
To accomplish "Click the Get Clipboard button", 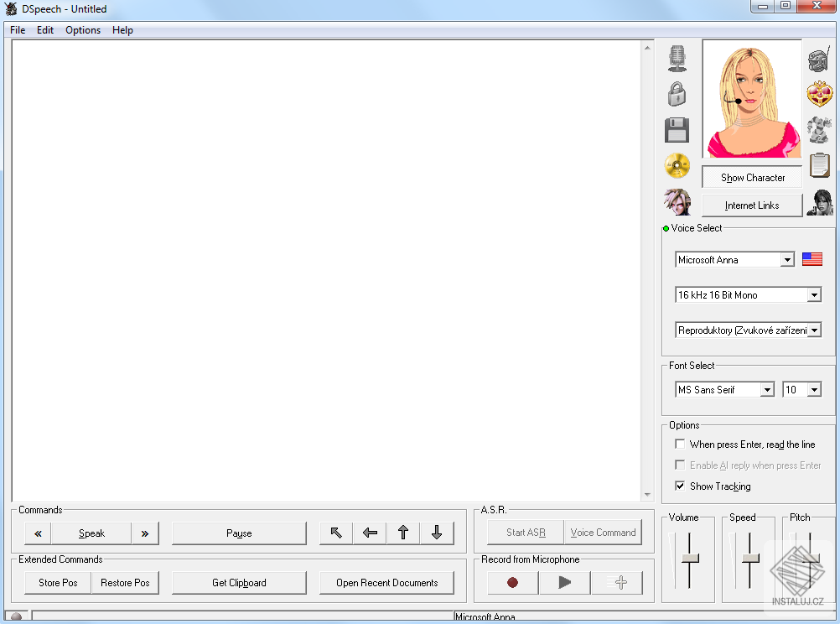I will pos(238,583).
